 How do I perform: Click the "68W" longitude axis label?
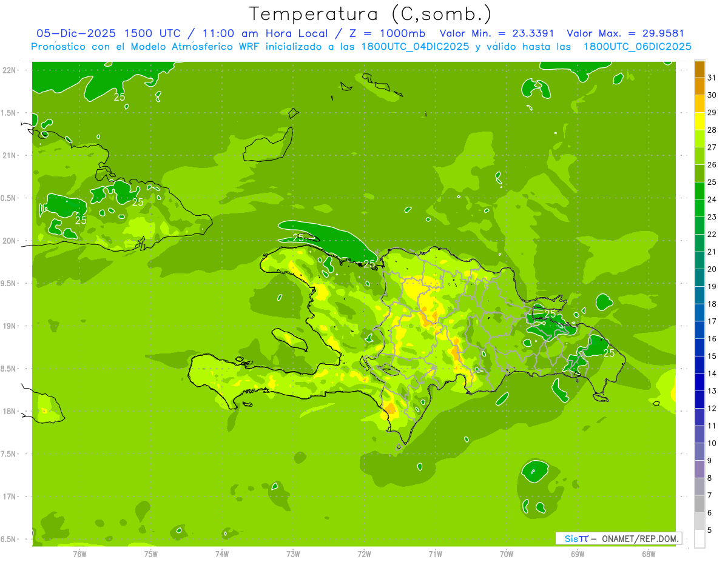(x=649, y=554)
